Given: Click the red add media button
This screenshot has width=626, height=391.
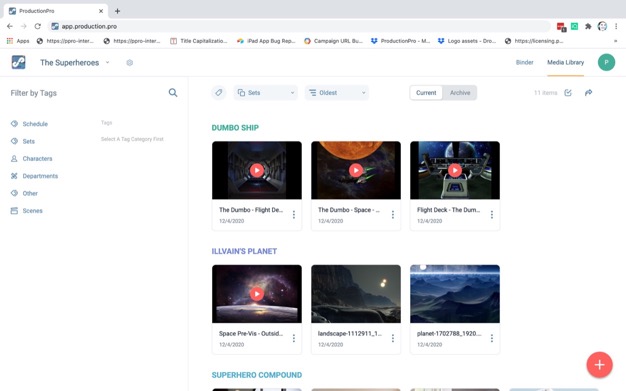Looking at the screenshot, I should coord(599,365).
